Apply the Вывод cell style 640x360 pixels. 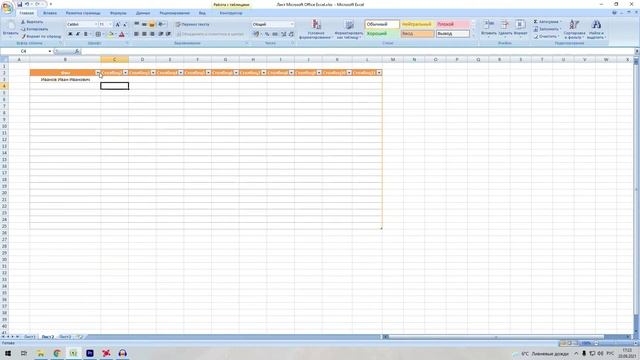coord(452,34)
